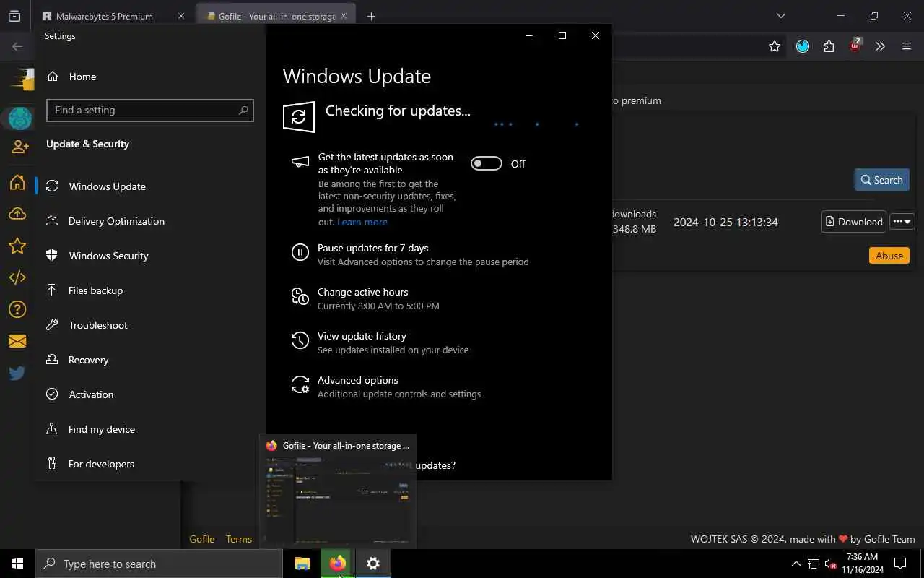Click the Gofile Search button
This screenshot has width=924, height=578.
(x=881, y=180)
